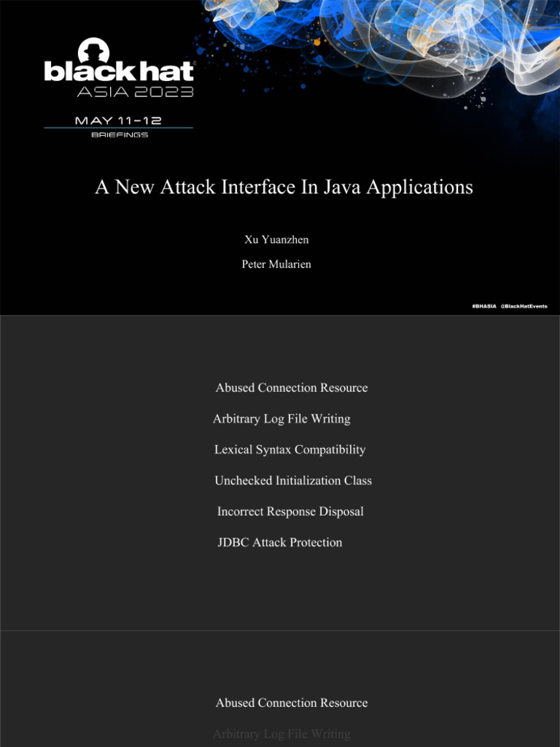This screenshot has width=560, height=747.
Task: Click 'Abused Connection Resource' on the second slide
Action: (292, 388)
